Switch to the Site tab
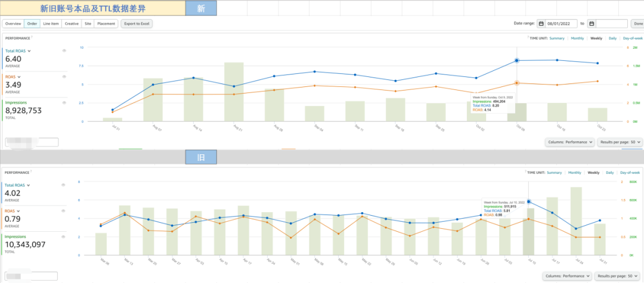This screenshot has width=644, height=283. click(88, 24)
